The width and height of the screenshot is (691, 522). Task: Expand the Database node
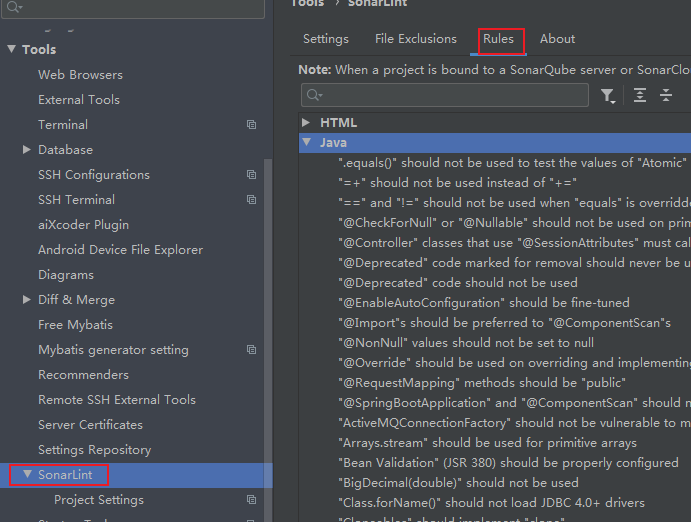(27, 150)
